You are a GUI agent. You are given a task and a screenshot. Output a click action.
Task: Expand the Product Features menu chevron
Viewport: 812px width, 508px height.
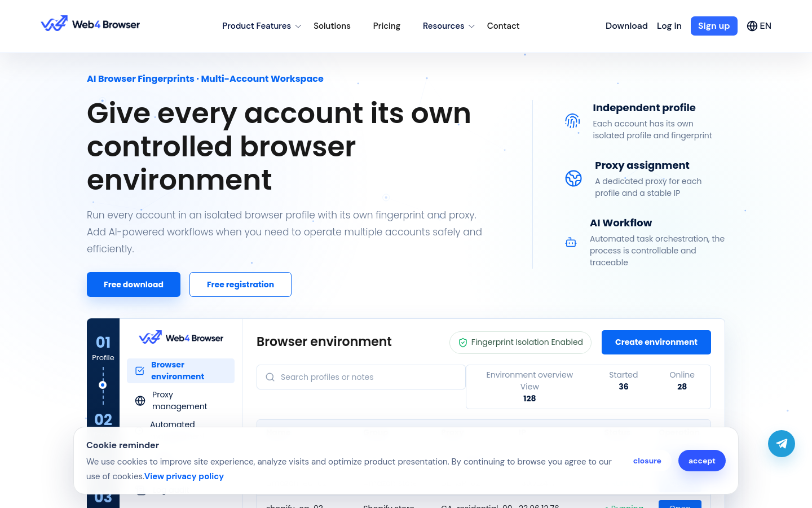(x=298, y=27)
